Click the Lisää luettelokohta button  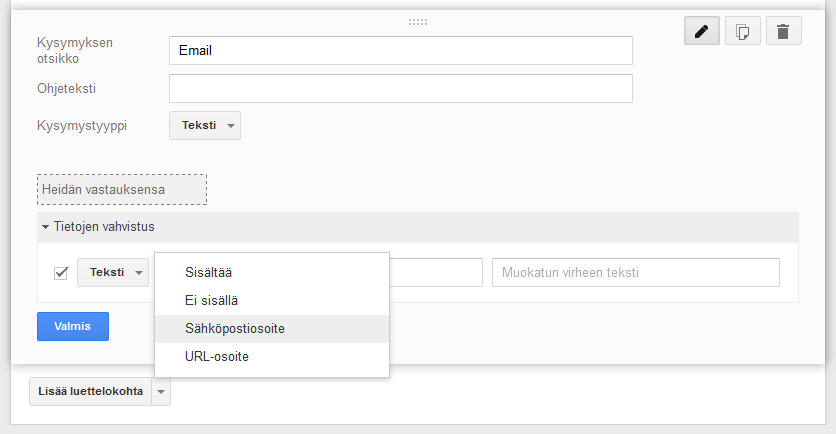click(89, 392)
